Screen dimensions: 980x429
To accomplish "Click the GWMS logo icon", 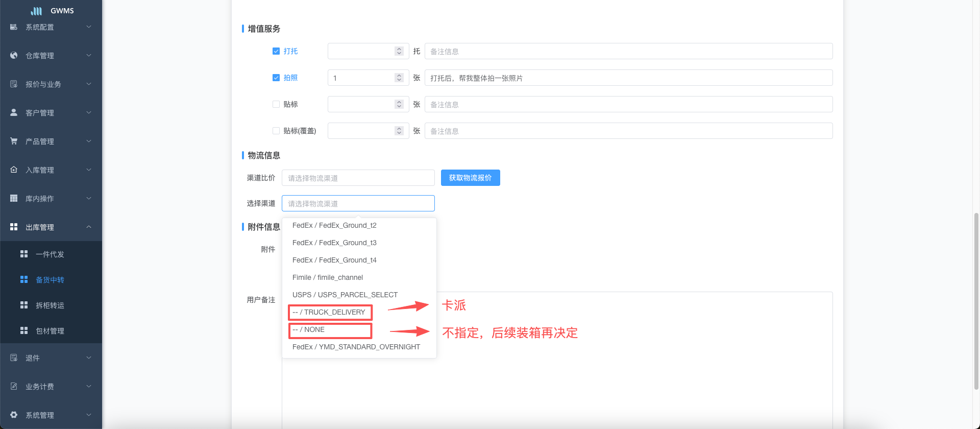I will tap(36, 11).
